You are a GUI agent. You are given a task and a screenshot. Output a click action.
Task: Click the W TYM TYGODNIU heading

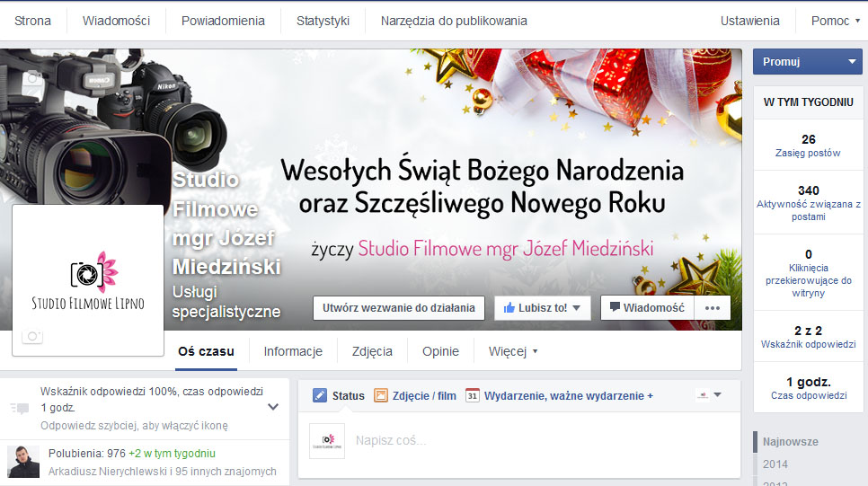click(x=808, y=102)
